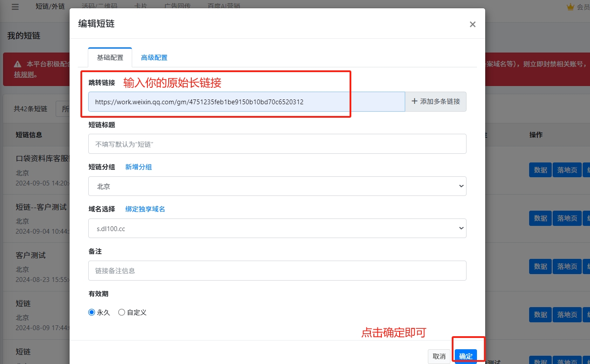Screen dimensions: 590x364
Task: Select the permanent validity radio option
Action: (x=92, y=312)
